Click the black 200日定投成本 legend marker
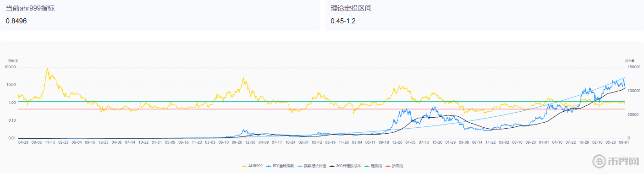 click(x=332, y=165)
